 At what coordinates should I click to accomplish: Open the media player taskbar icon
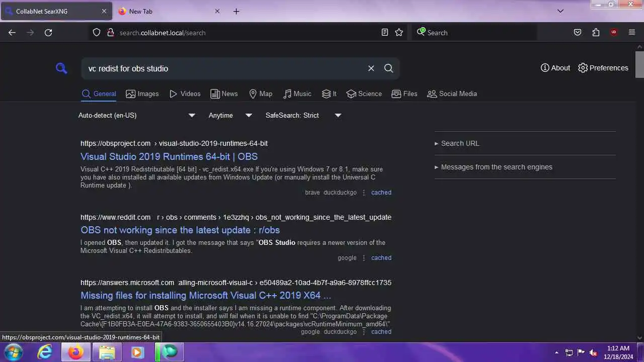point(138,352)
